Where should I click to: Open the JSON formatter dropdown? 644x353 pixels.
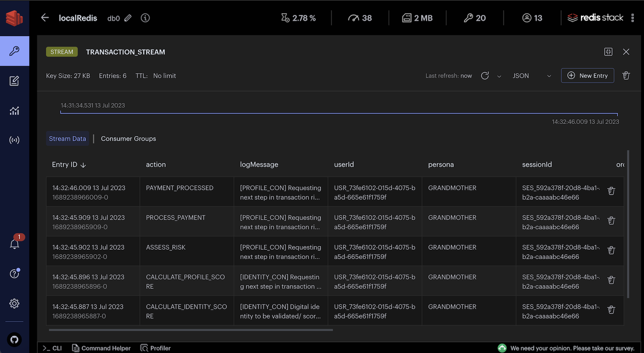(x=532, y=76)
